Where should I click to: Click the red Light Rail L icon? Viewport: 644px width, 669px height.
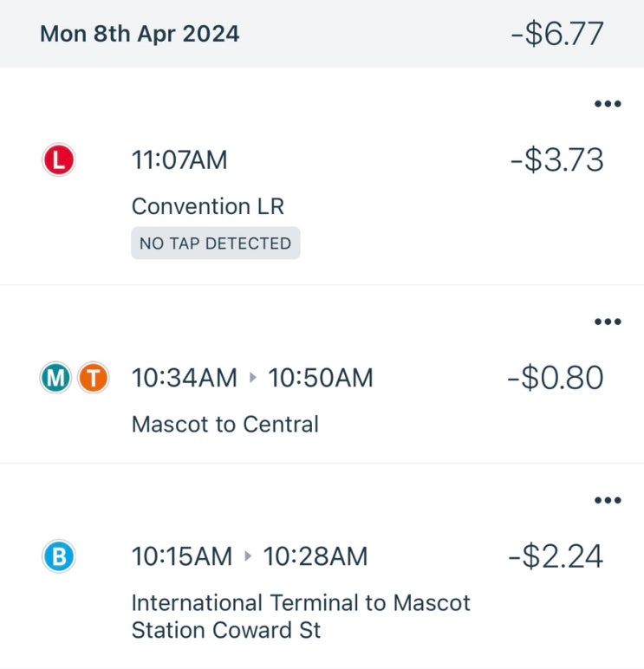pos(59,160)
